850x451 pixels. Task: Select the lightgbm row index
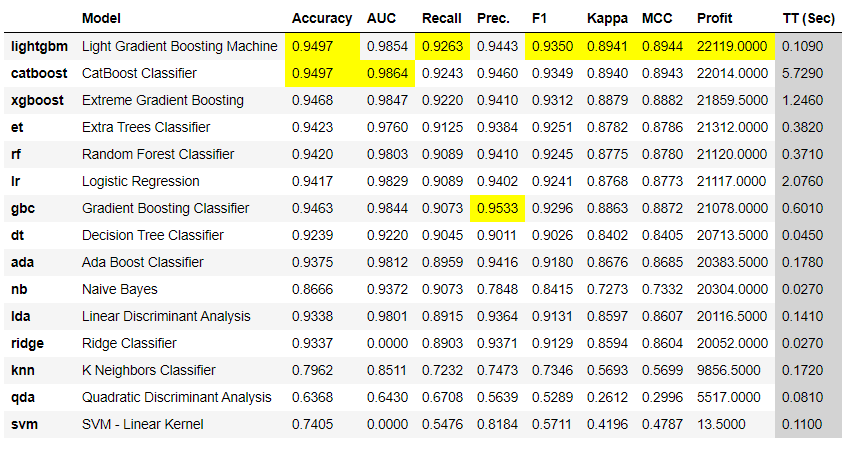point(39,46)
